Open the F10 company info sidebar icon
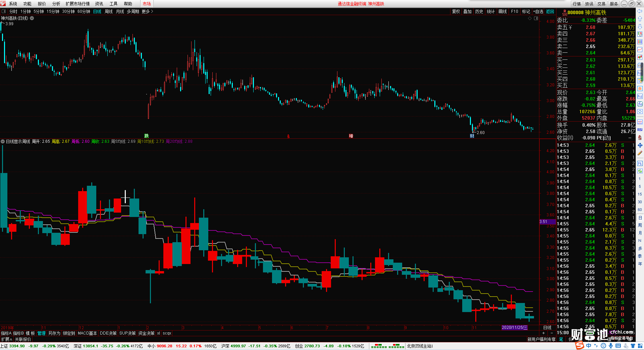Screen dimensions: 644x350 click(x=640, y=73)
